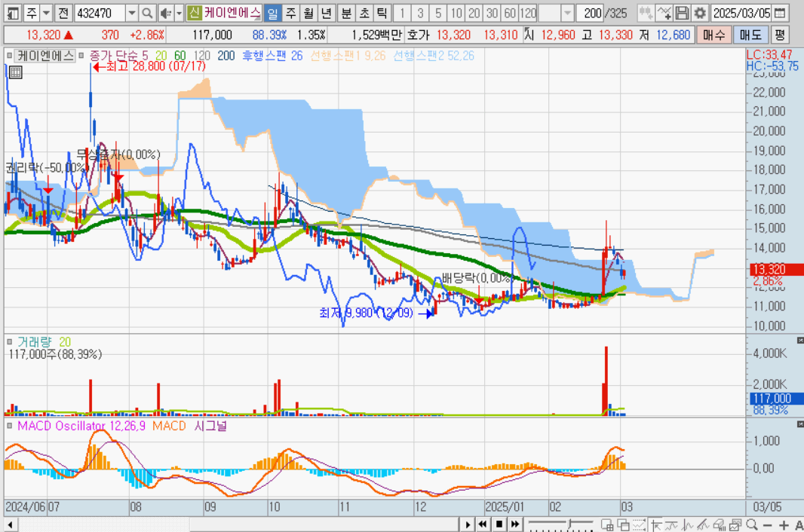Image resolution: width=804 pixels, height=532 pixels.
Task: Click the magnifier zoom icon at bottom
Action: tap(752, 524)
